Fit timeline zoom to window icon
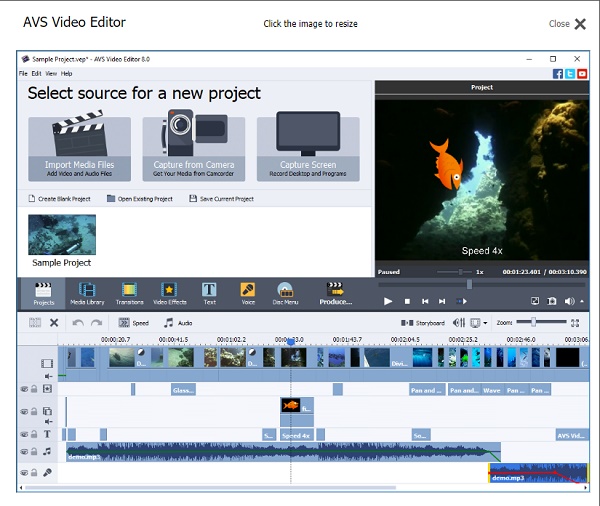The image size is (600, 506). 575,323
